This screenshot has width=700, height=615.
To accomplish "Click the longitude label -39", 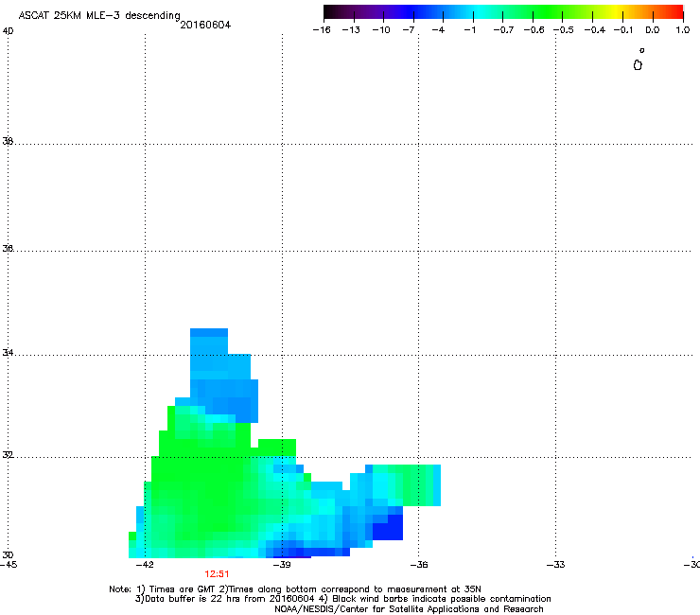I will pos(282,565).
